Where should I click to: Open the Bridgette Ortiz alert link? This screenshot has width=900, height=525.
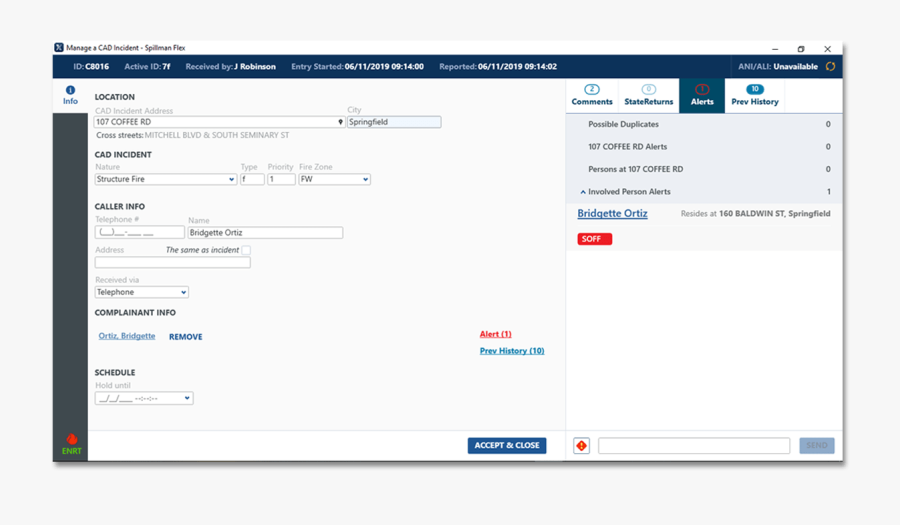tap(612, 214)
